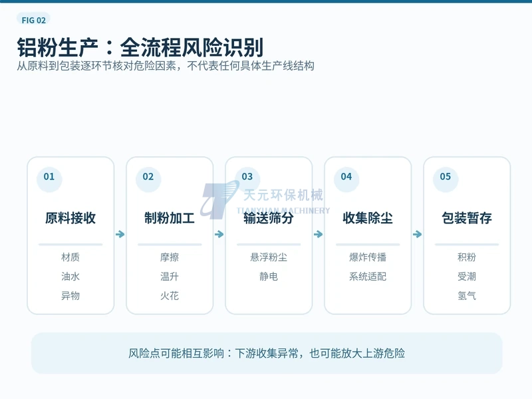Select the 05 step number circle
This screenshot has height=399, width=532.
coord(446,179)
